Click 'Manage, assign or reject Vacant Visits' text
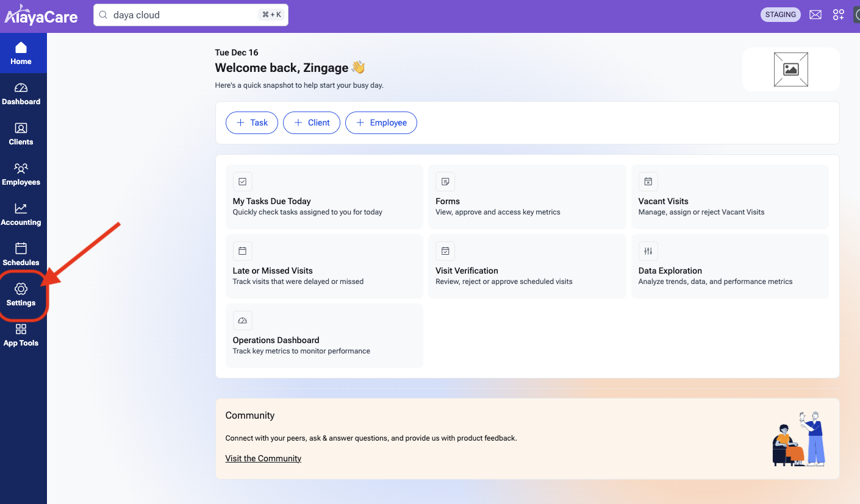The height and width of the screenshot is (504, 860). (x=701, y=212)
